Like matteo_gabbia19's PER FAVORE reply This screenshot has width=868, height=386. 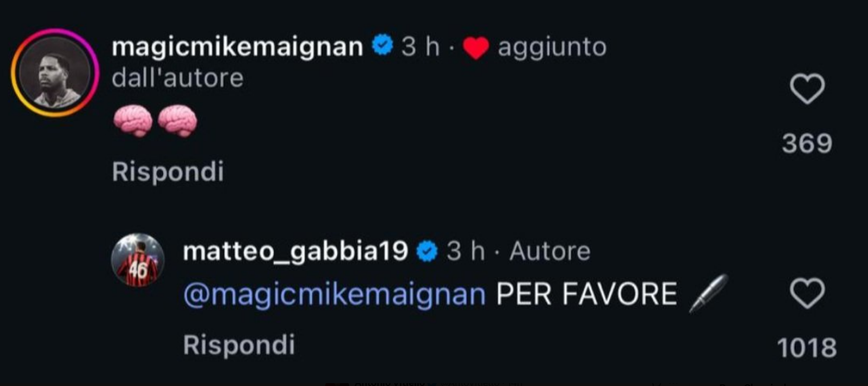(x=807, y=294)
